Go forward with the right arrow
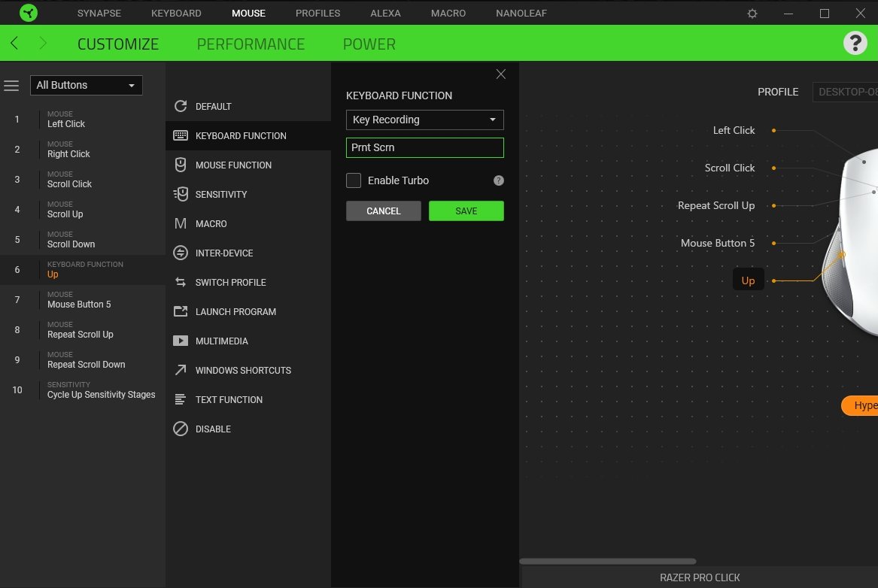878x588 pixels. coord(43,43)
